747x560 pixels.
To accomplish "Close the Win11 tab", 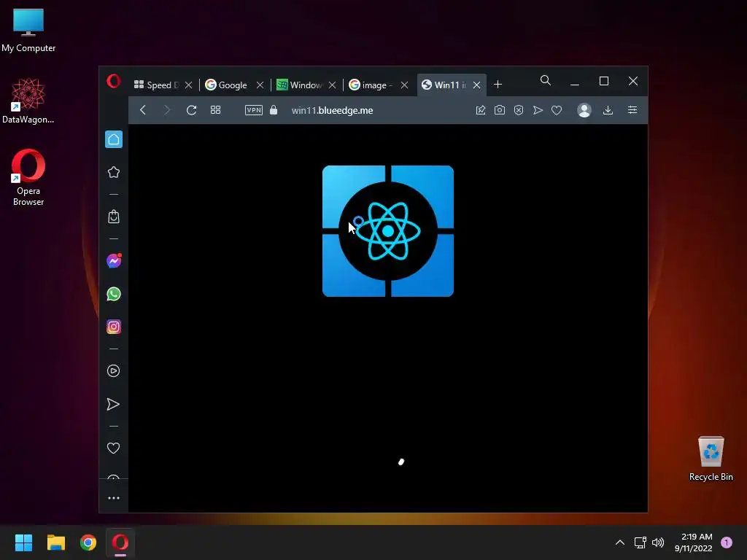I will click(x=477, y=85).
